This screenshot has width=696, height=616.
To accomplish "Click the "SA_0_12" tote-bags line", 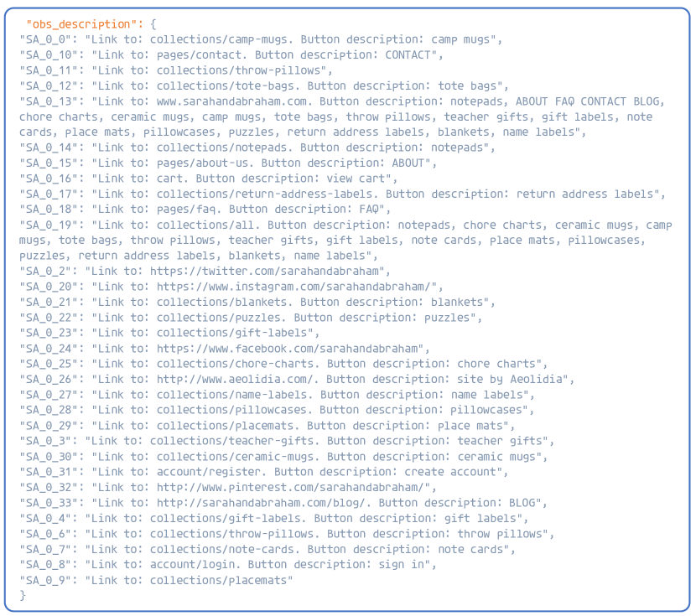I will tap(264, 85).
